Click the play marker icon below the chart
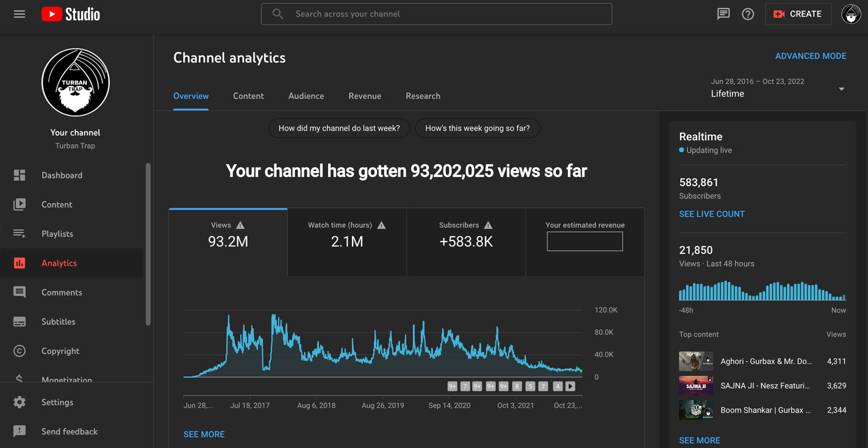This screenshot has height=448, width=868. point(570,386)
